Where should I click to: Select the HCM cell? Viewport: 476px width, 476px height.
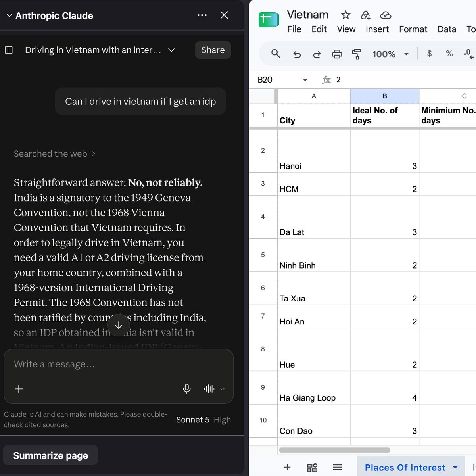[314, 184]
